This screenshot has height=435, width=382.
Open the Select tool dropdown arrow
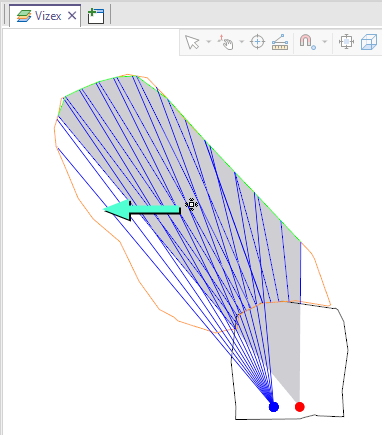pos(209,42)
